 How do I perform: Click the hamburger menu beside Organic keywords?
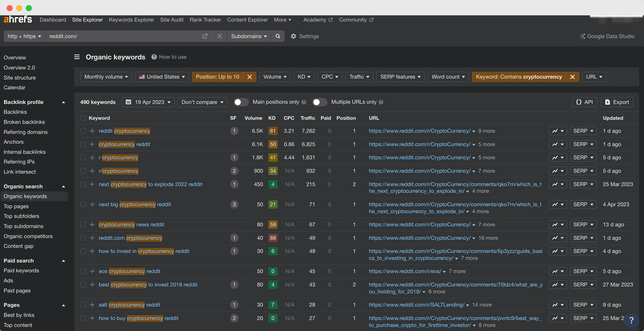point(77,57)
